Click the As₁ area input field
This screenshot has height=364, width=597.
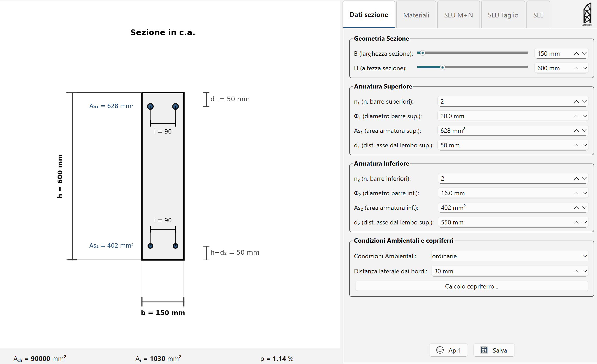coord(503,131)
